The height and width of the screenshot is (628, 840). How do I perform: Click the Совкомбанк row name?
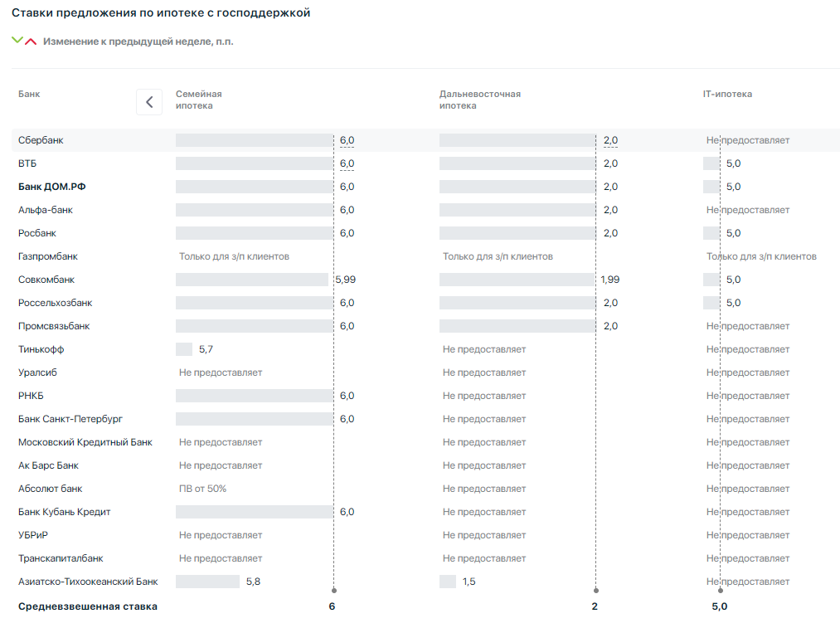point(46,280)
